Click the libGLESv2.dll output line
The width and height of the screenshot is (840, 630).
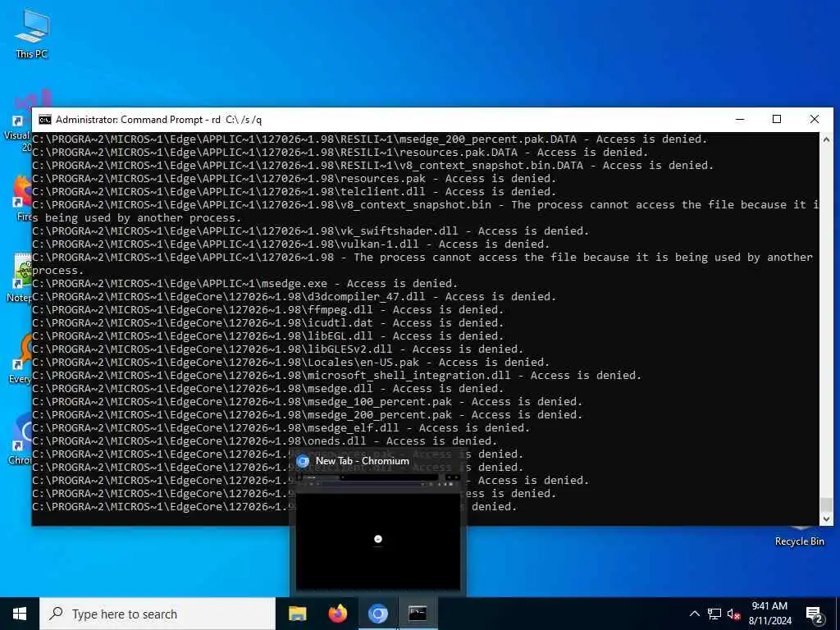pos(278,349)
